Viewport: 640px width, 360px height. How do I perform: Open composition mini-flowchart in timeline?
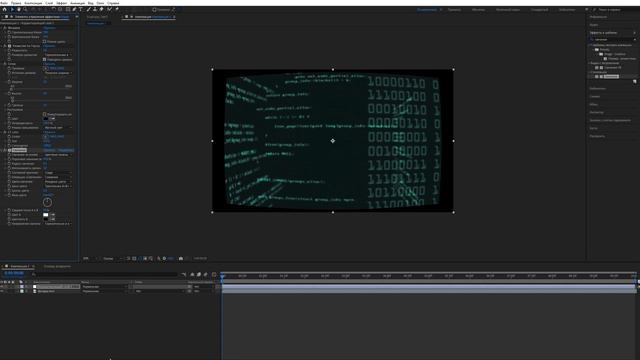point(184,274)
